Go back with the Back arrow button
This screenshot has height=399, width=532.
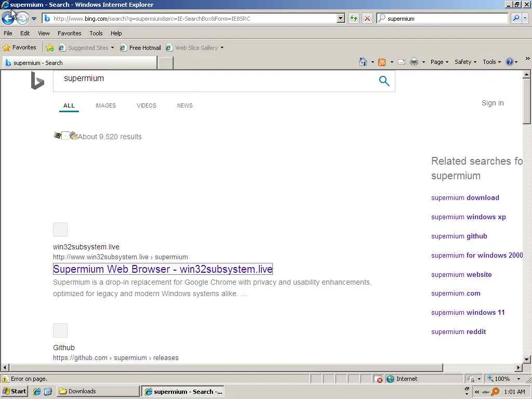pyautogui.click(x=8, y=18)
